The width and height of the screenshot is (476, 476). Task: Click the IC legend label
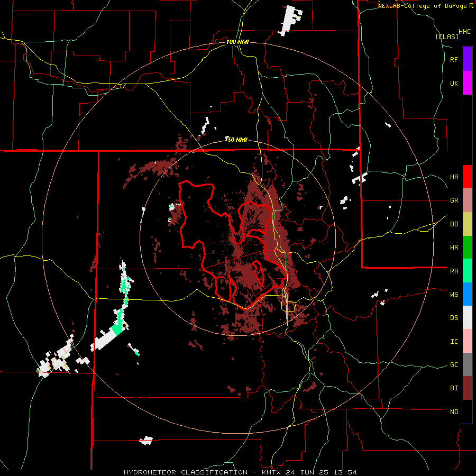[454, 342]
